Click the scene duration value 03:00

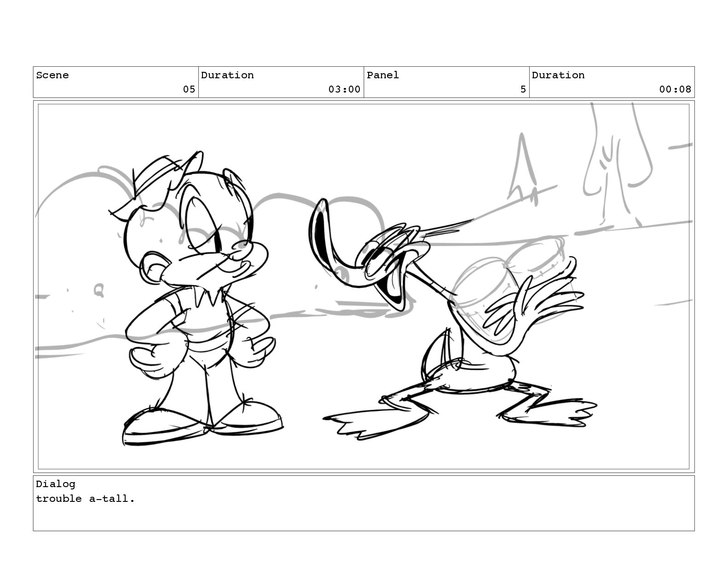point(344,89)
